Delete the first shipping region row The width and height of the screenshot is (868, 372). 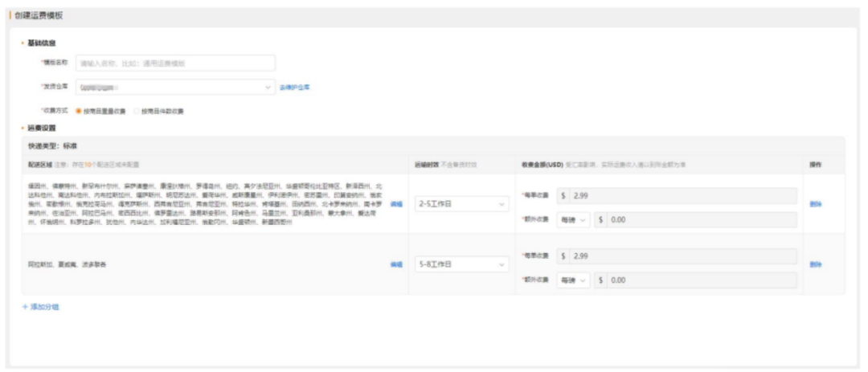[x=816, y=204]
